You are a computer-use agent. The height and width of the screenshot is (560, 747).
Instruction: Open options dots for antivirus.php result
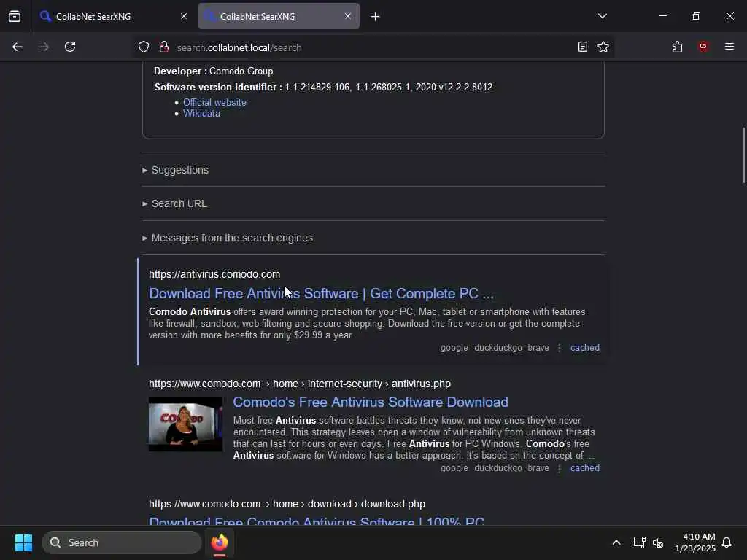[x=560, y=469]
